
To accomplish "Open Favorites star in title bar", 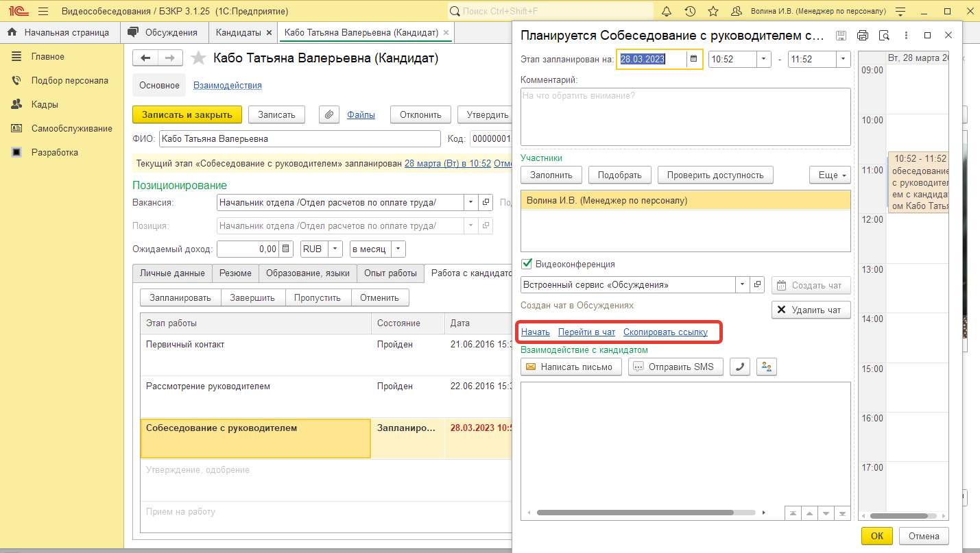I will [x=713, y=12].
